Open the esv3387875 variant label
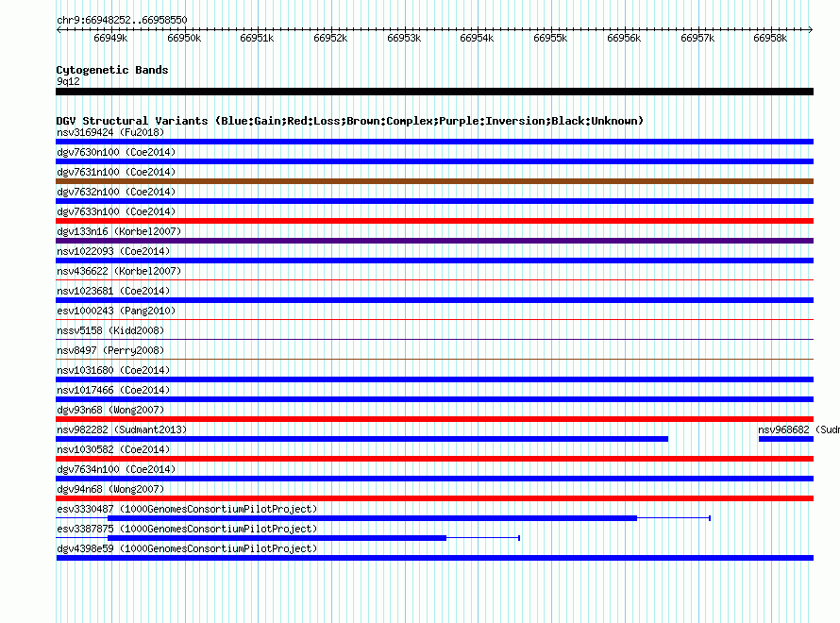This screenshot has width=840, height=623. [187, 529]
